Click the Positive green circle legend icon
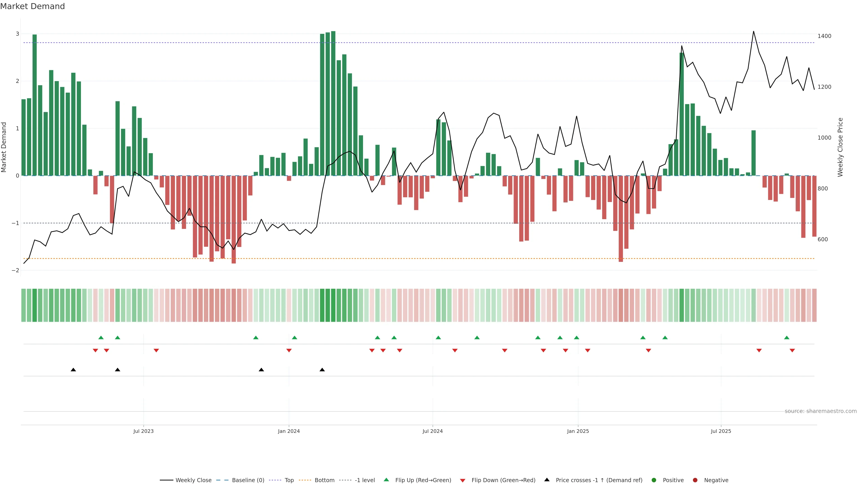Viewport: 868px width, 488px height. point(654,480)
